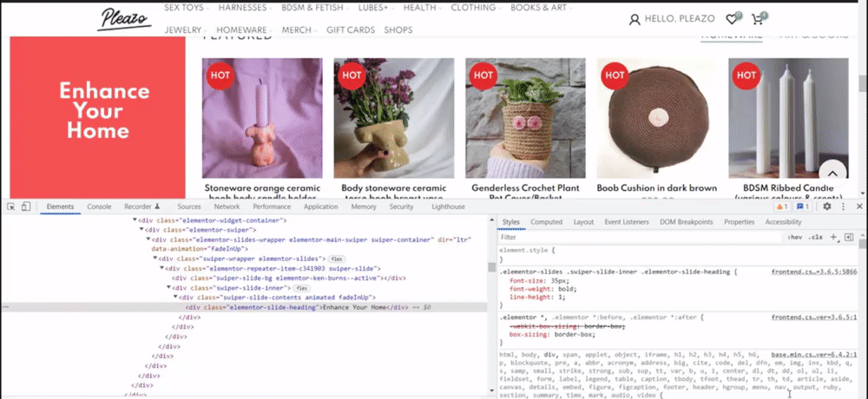868x399 pixels.
Task: Switch to the Memory tab
Action: tap(364, 206)
